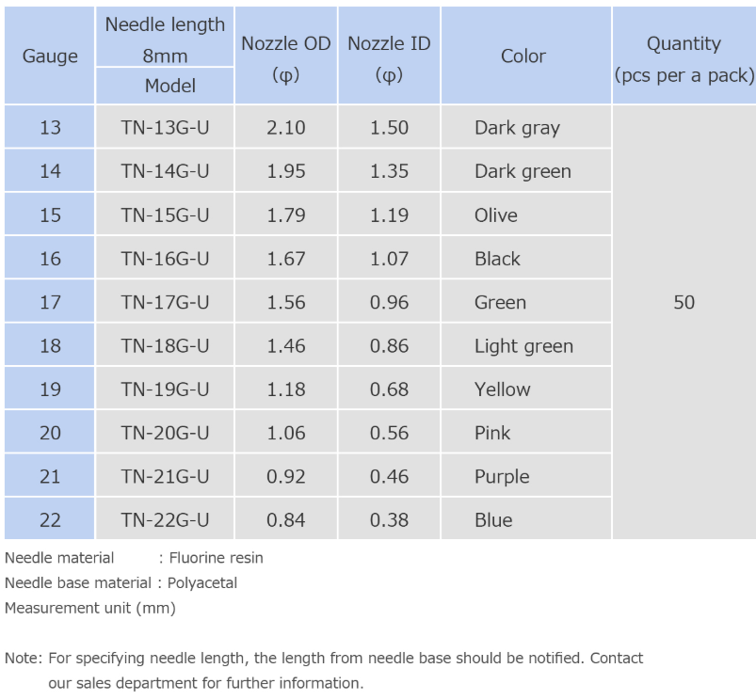The height and width of the screenshot is (700, 756).
Task: Click the Color column header
Action: [523, 56]
